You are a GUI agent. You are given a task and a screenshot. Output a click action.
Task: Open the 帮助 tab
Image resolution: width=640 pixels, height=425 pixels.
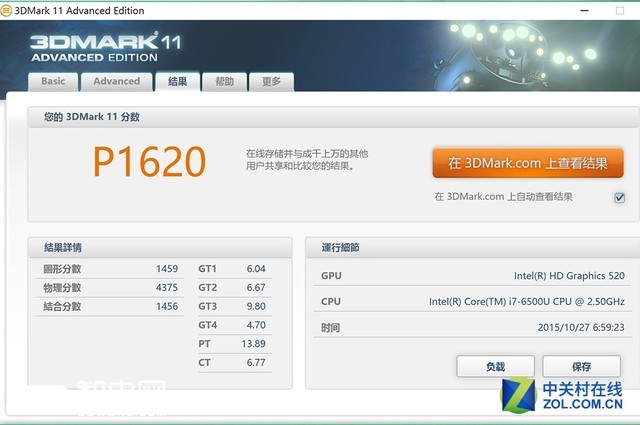tap(224, 81)
